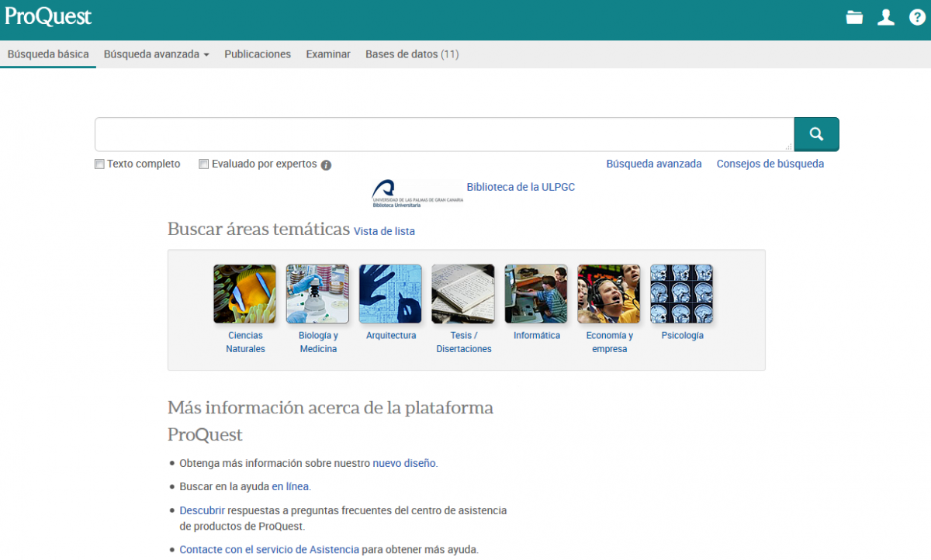Click the Tesis / Disertaciones text link
This screenshot has width=931, height=560.
[x=464, y=342]
